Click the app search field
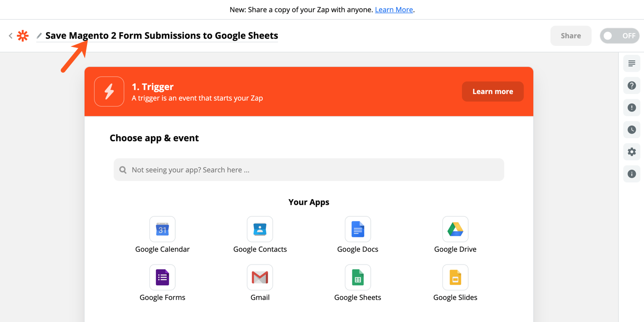This screenshot has height=322, width=644. pos(309,169)
